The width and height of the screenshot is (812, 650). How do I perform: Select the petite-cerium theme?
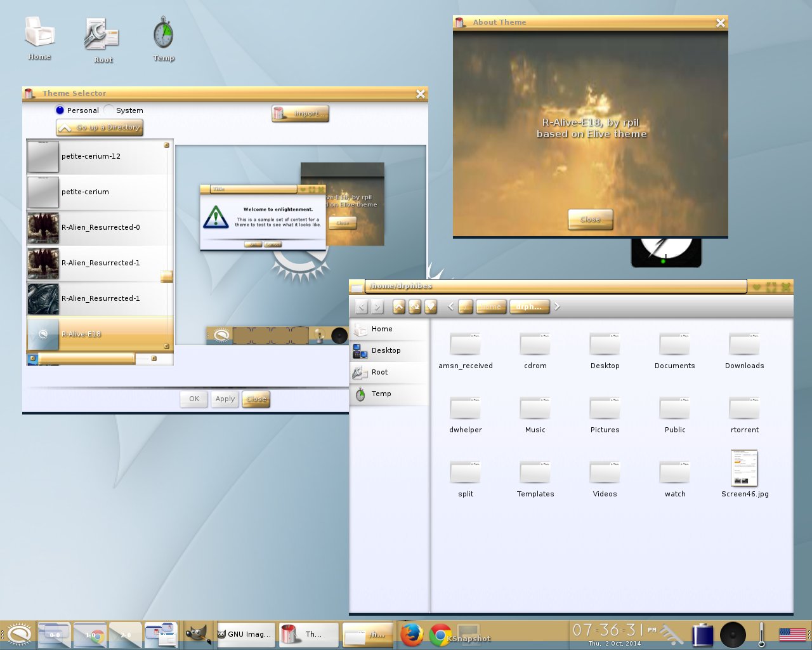tap(100, 192)
